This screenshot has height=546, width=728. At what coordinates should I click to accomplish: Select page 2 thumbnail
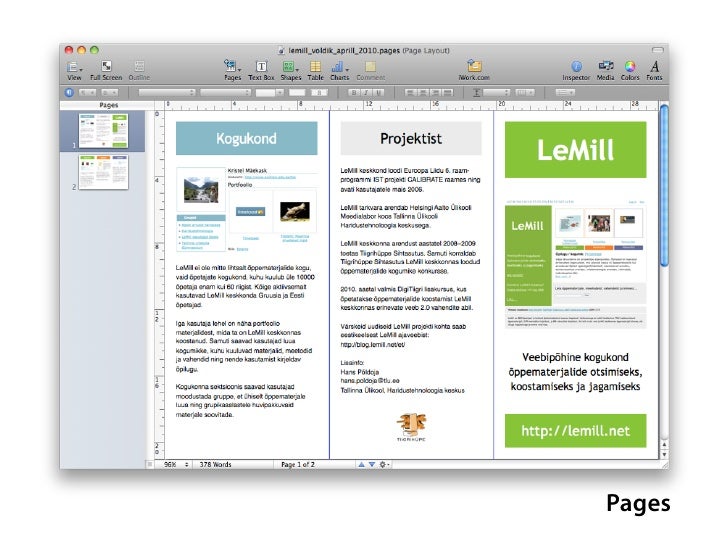tap(103, 172)
